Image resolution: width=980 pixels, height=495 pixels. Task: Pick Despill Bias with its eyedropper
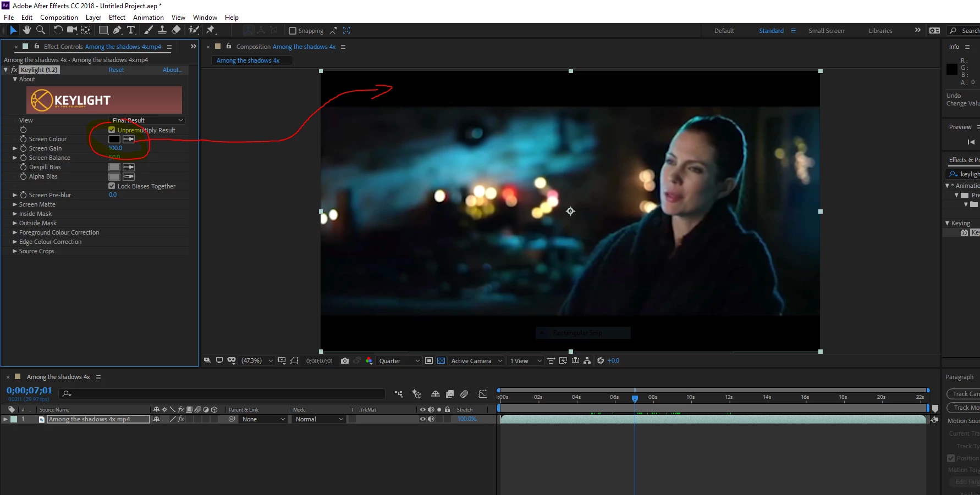pos(129,167)
